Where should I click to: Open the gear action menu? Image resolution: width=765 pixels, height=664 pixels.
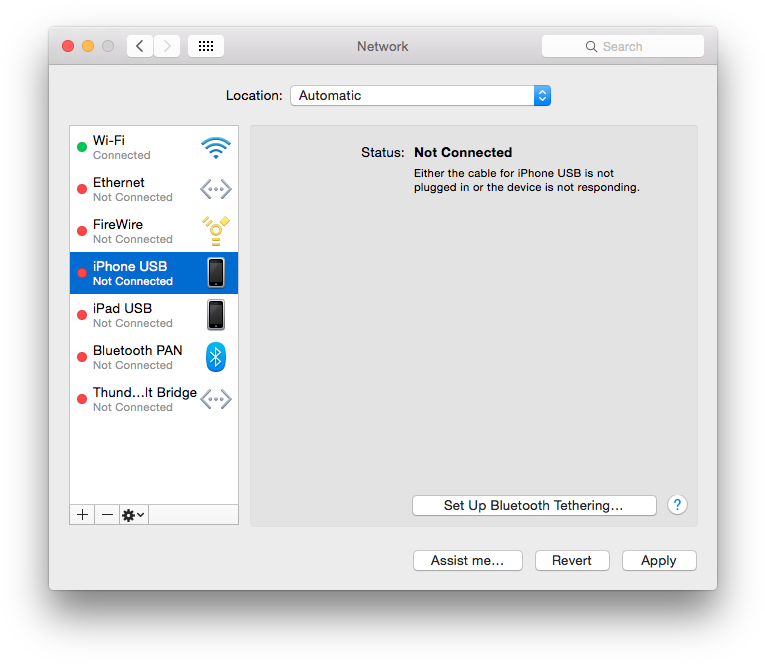click(134, 515)
